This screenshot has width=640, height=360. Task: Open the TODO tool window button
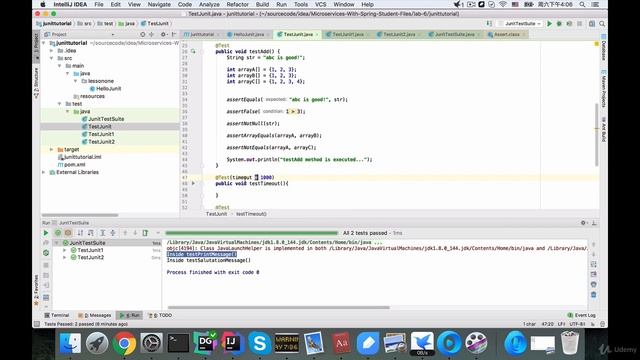pos(160,316)
